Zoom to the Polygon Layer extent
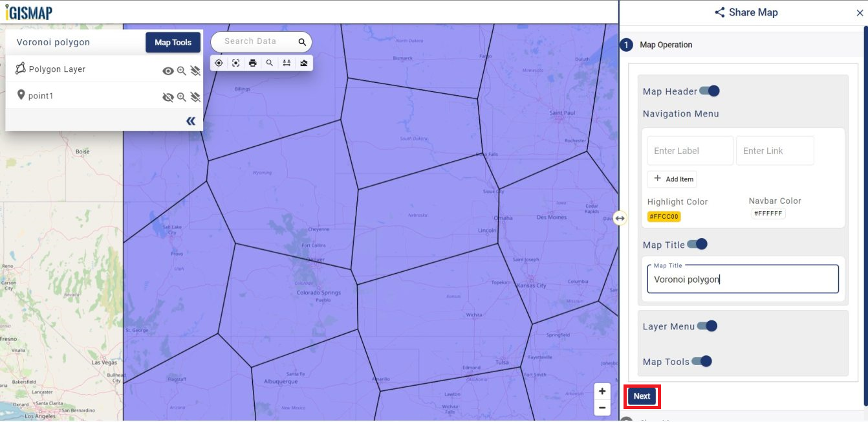 click(x=182, y=71)
